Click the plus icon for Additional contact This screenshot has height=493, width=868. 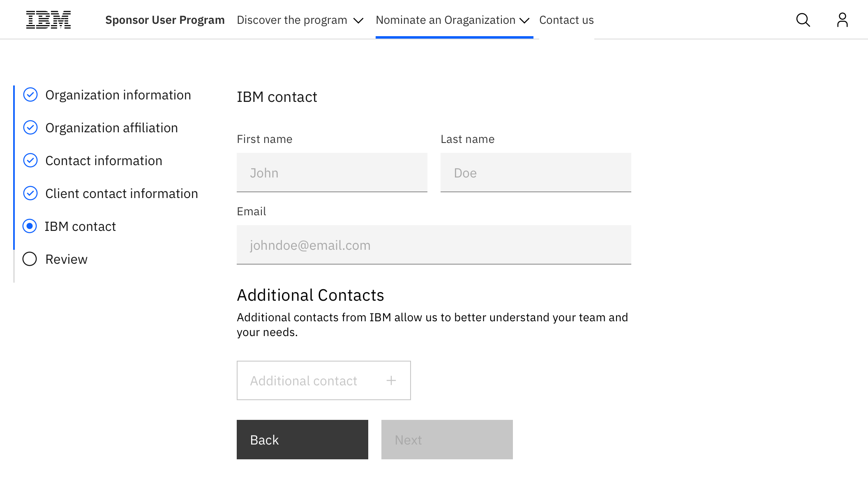391,380
